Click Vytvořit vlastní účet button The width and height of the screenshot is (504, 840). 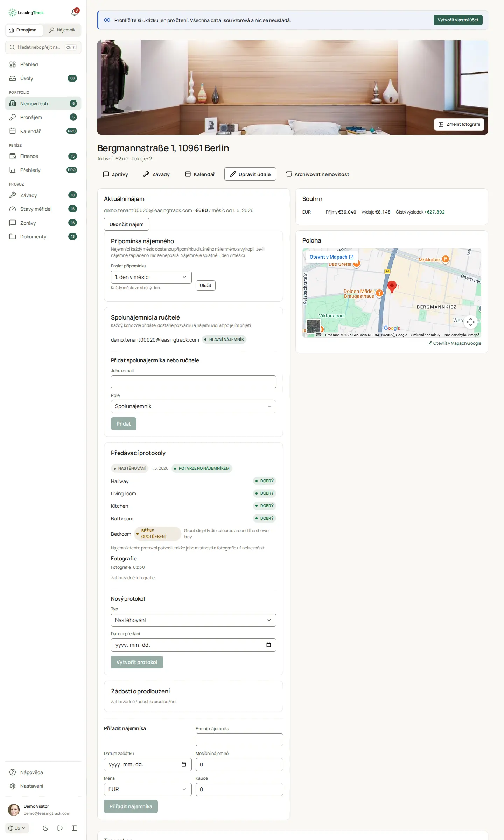(458, 20)
